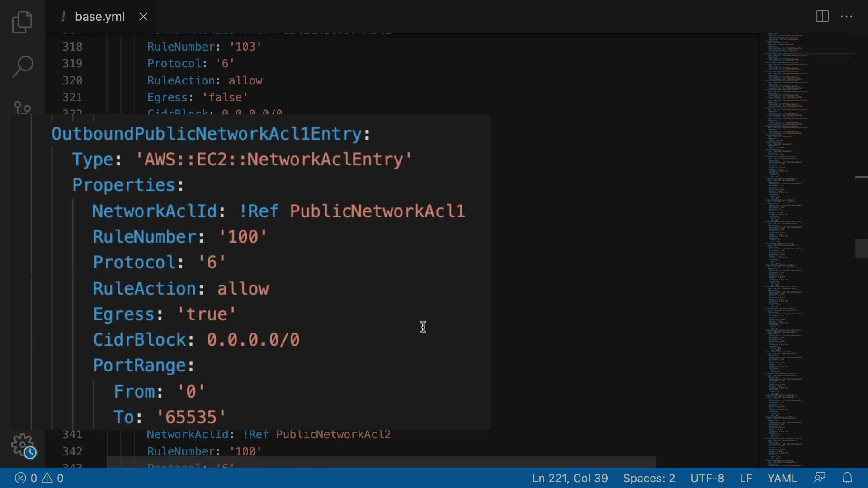Click the errors count in status bar
The width and height of the screenshot is (868, 488).
(26, 478)
